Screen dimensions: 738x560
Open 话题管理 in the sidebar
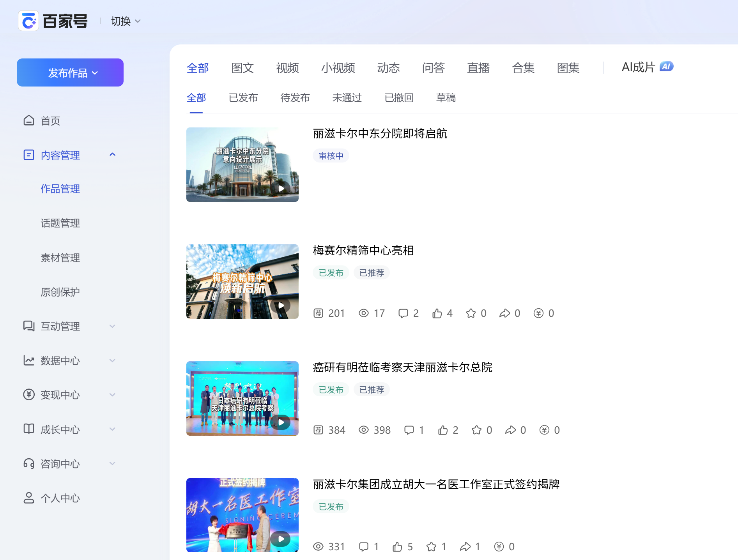60,223
